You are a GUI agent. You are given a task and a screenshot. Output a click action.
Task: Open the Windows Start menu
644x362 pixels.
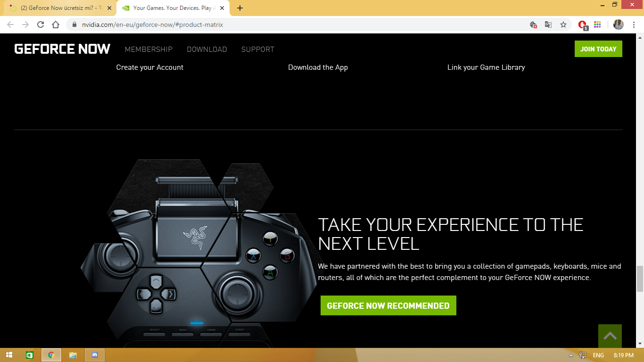pos(9,355)
